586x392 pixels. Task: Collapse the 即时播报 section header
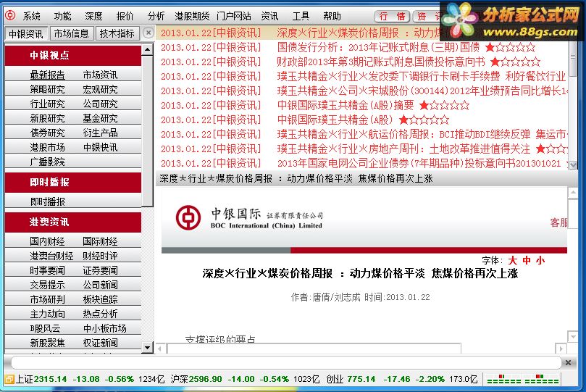point(73,183)
